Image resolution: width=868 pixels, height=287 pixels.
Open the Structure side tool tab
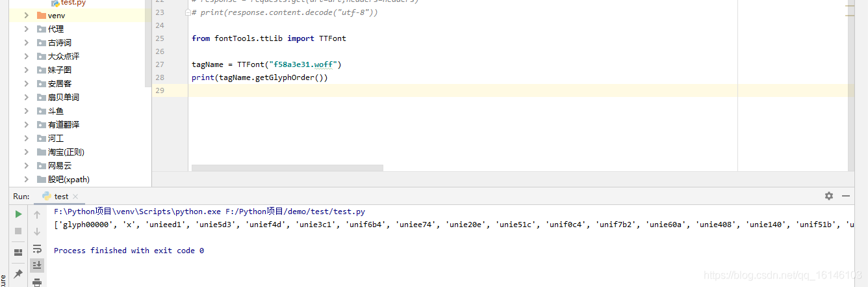tap(3, 280)
